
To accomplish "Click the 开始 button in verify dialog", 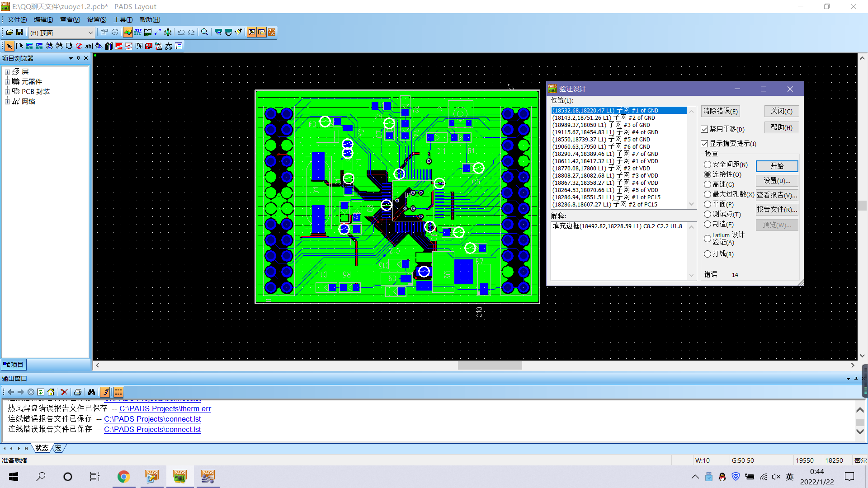I will (x=777, y=166).
